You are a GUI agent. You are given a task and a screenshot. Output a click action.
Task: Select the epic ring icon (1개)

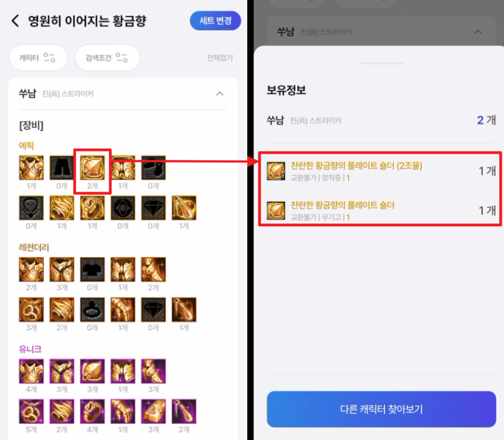[92, 208]
